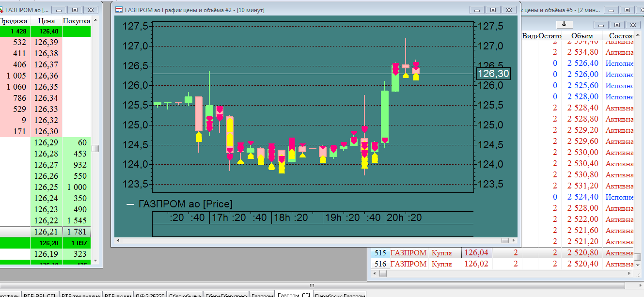The height and width of the screenshot is (297, 644).
Task: Click buy volume 1 781 in order book
Action: 77,232
